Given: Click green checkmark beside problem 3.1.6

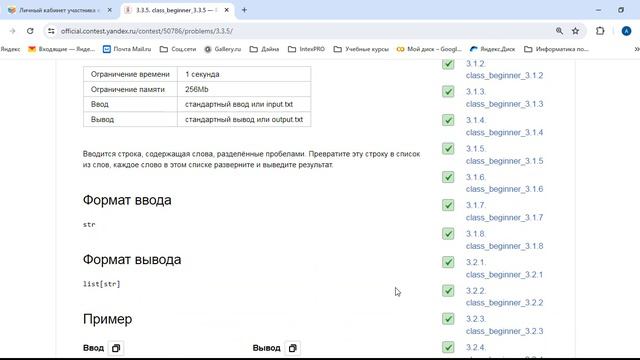Looking at the screenshot, I should (x=448, y=177).
